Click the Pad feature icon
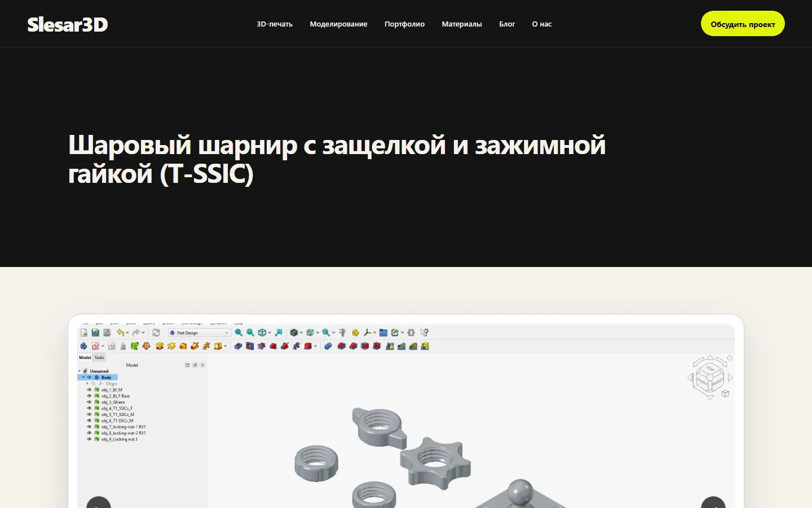This screenshot has width=812, height=508. 160,346
